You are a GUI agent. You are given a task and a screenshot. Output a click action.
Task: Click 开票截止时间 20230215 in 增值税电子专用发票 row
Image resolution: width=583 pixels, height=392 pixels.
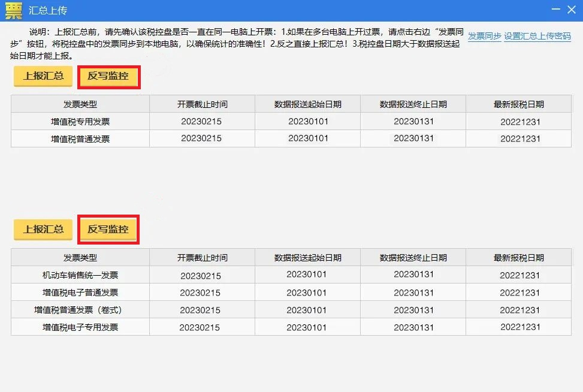pyautogui.click(x=200, y=328)
